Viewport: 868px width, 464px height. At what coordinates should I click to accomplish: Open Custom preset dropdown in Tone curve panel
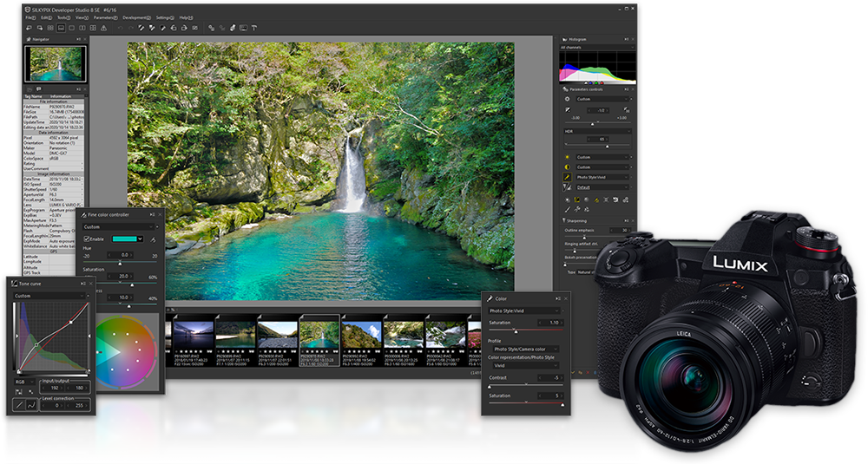coord(49,296)
